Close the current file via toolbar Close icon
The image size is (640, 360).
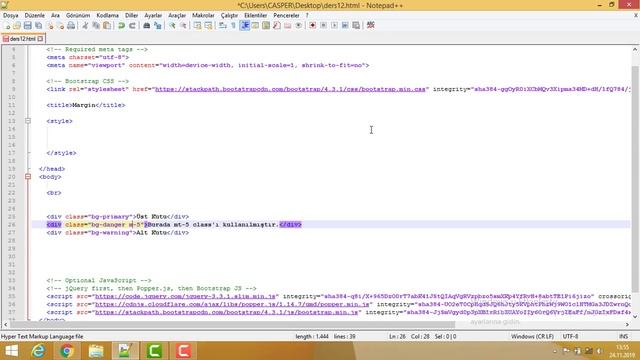(x=50, y=25)
